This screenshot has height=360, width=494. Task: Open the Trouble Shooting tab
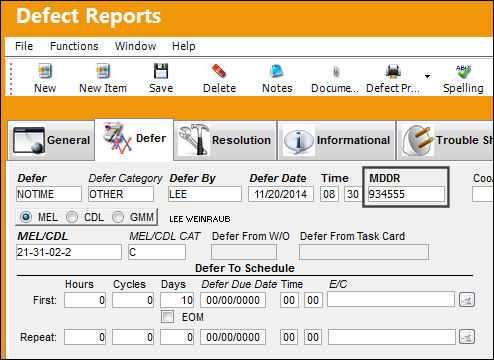point(446,140)
